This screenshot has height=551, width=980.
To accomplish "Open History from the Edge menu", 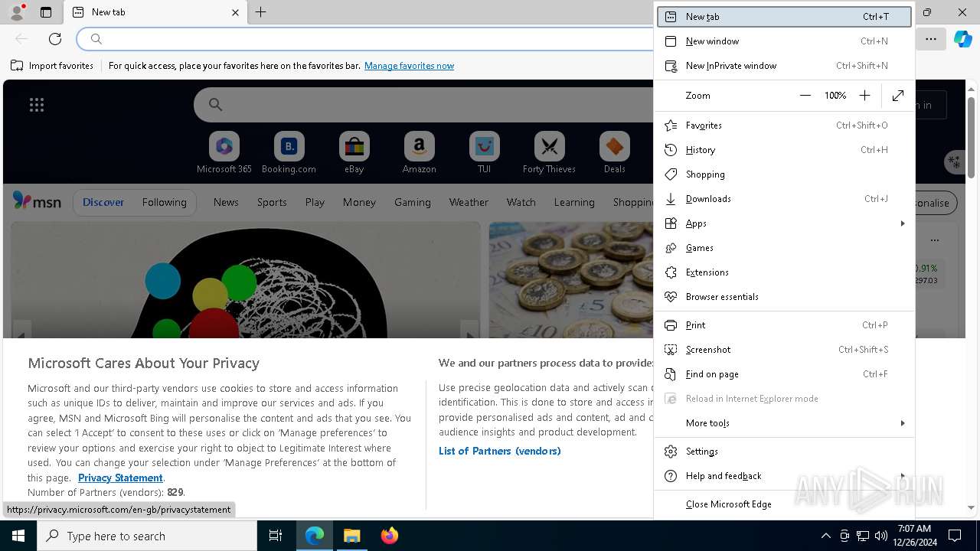I will click(x=785, y=150).
